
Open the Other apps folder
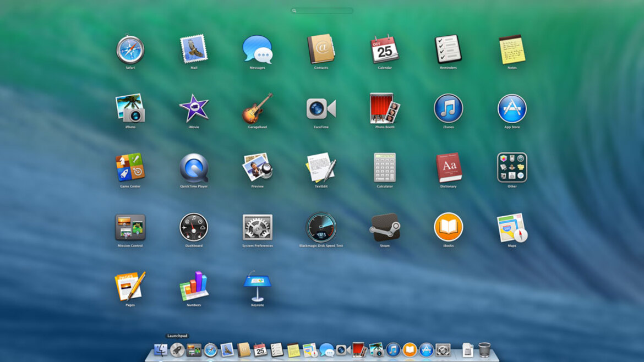[512, 168]
